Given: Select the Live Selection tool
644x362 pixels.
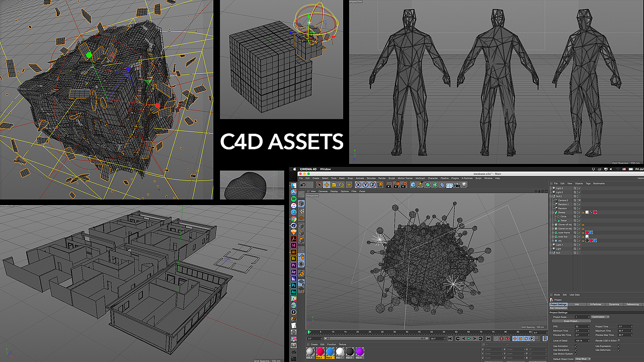Looking at the screenshot, I should pos(319,185).
